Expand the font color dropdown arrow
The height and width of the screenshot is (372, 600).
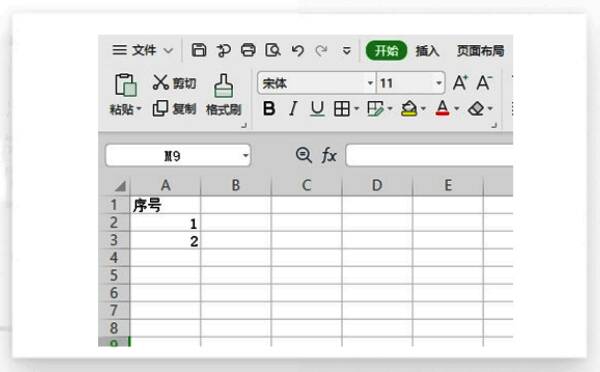[457, 109]
